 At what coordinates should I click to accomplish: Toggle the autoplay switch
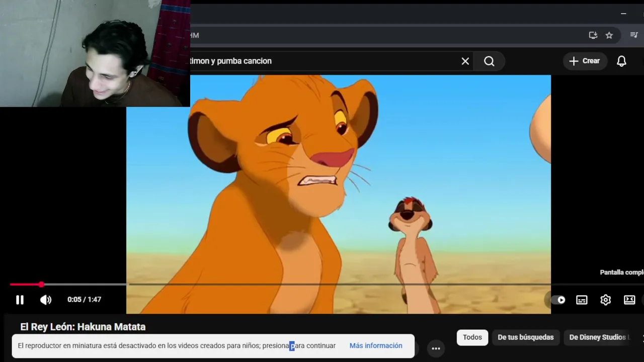(558, 300)
